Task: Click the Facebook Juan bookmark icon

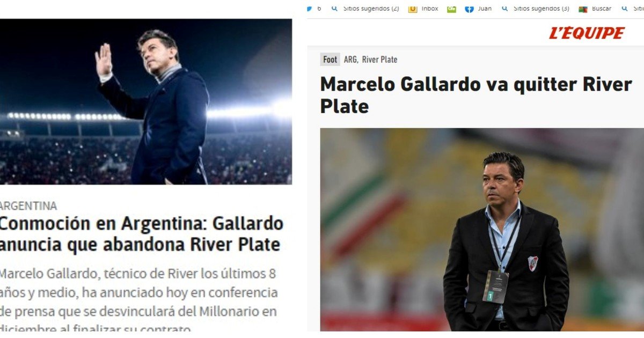Action: 469,9
